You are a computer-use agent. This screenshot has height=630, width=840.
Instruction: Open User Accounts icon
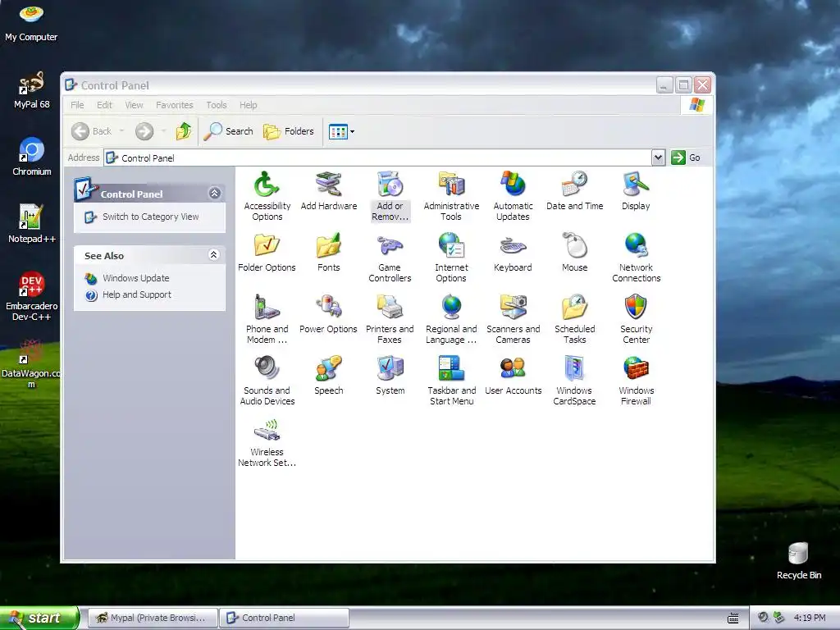pyautogui.click(x=513, y=376)
